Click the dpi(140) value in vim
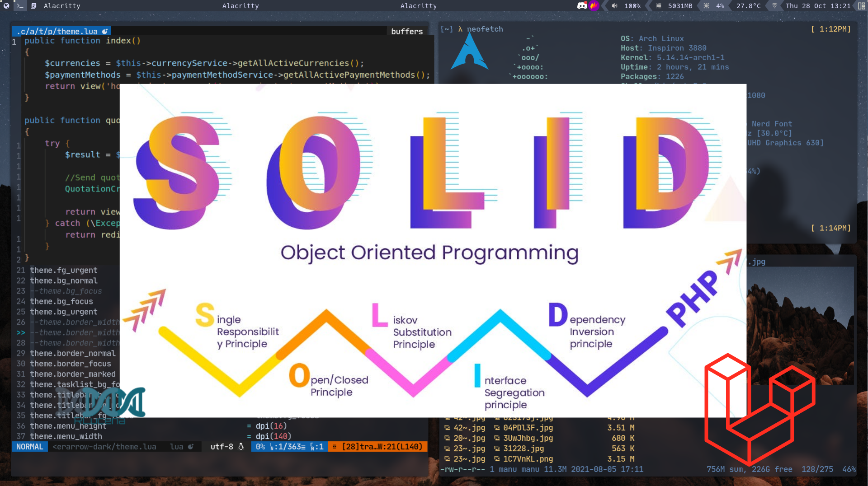Image resolution: width=868 pixels, height=486 pixels. [x=273, y=437]
